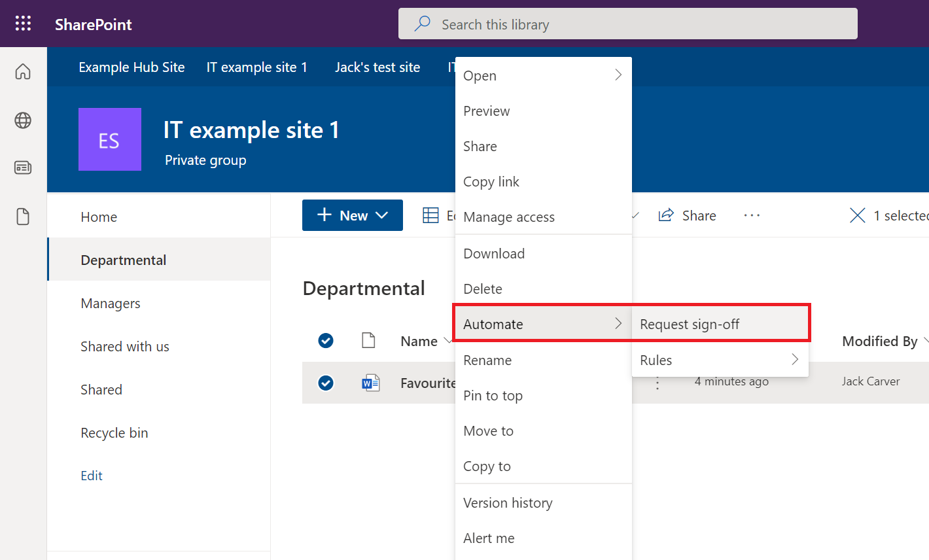
Task: Select Request sign-off from the Automate menu
Action: click(690, 323)
